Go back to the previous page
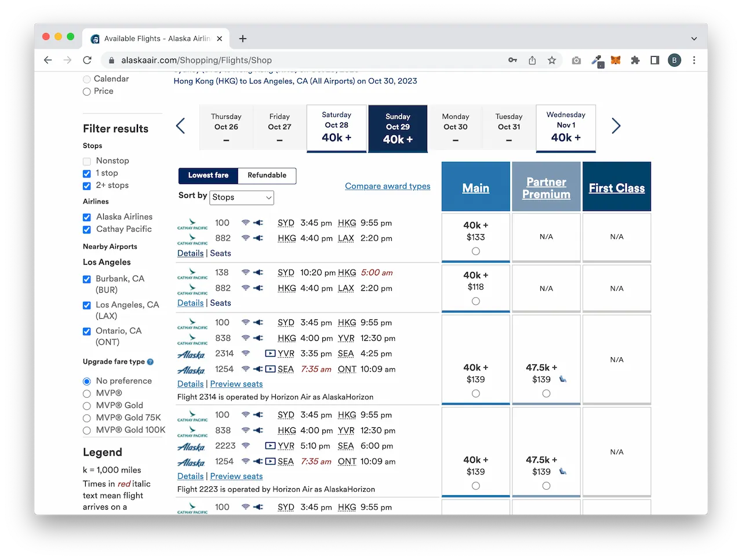This screenshot has width=742, height=560. click(x=48, y=60)
